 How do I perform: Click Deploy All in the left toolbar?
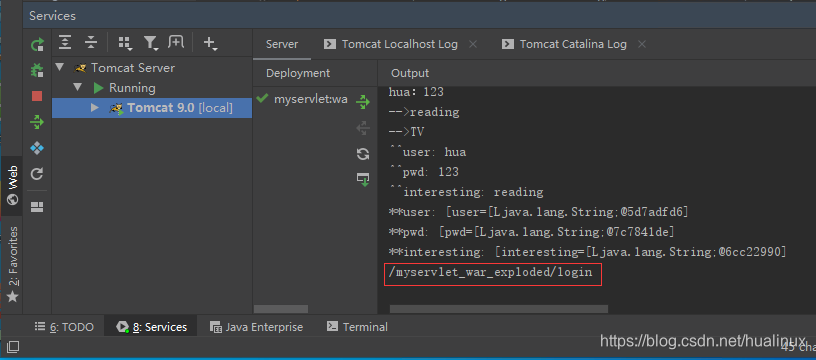coord(37,122)
